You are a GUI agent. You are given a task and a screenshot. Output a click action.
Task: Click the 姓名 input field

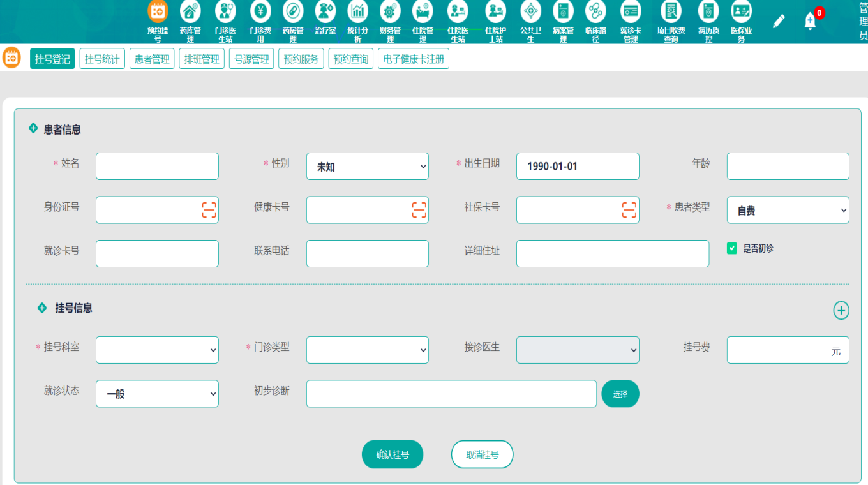(x=157, y=167)
